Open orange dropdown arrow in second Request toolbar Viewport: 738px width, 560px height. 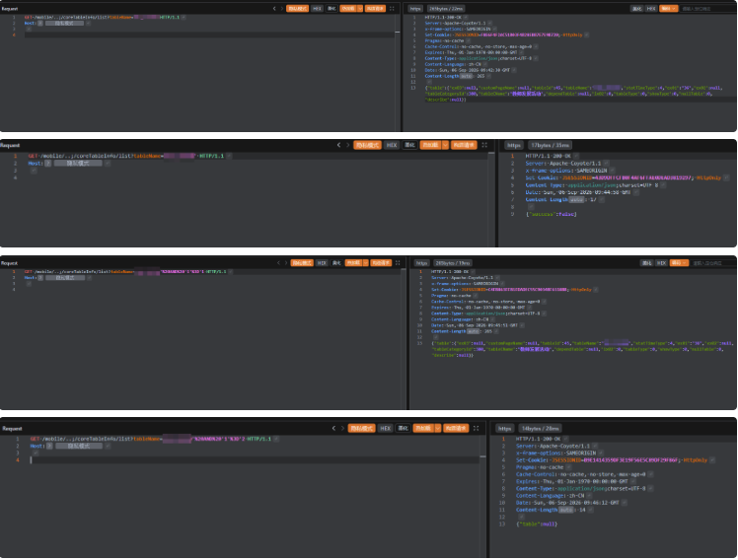click(x=445, y=145)
